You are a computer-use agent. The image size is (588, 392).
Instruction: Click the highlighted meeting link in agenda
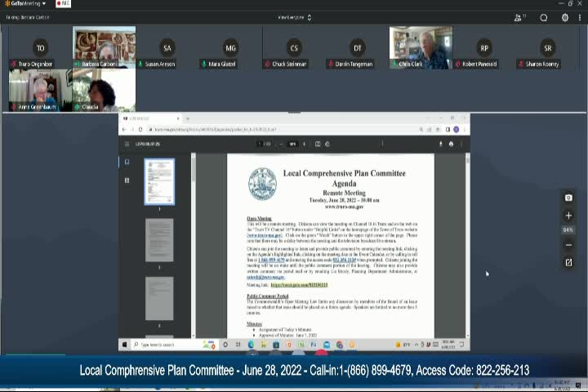tap(299, 285)
